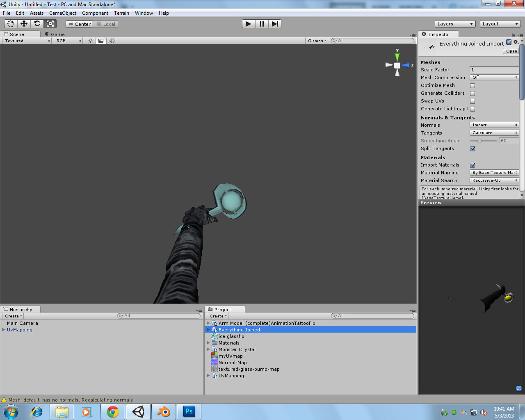This screenshot has height=420, width=525.
Task: Open Photoshop from the taskbar
Action: tap(189, 412)
